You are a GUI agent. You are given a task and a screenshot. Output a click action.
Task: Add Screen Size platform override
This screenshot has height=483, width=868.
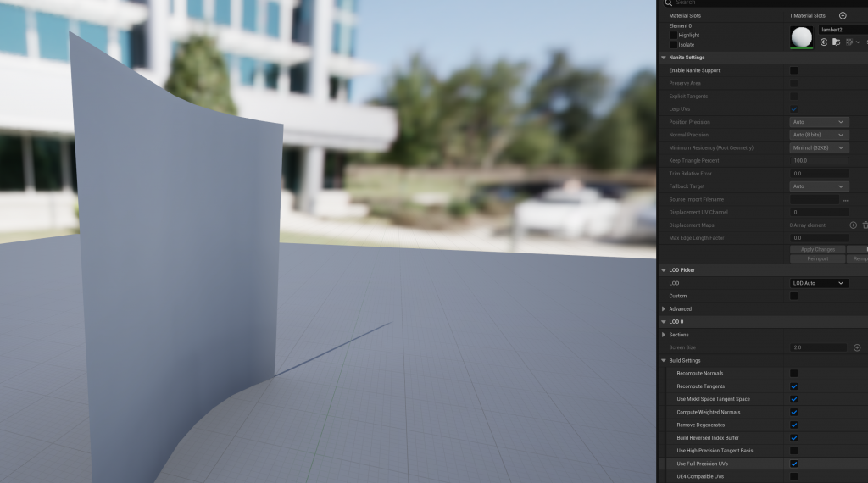pos(857,347)
